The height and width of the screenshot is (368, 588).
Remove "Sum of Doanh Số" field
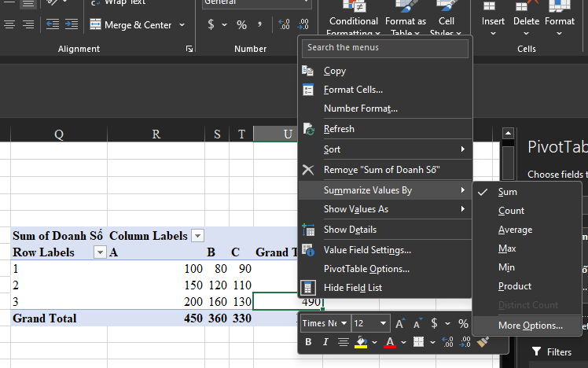[381, 170]
